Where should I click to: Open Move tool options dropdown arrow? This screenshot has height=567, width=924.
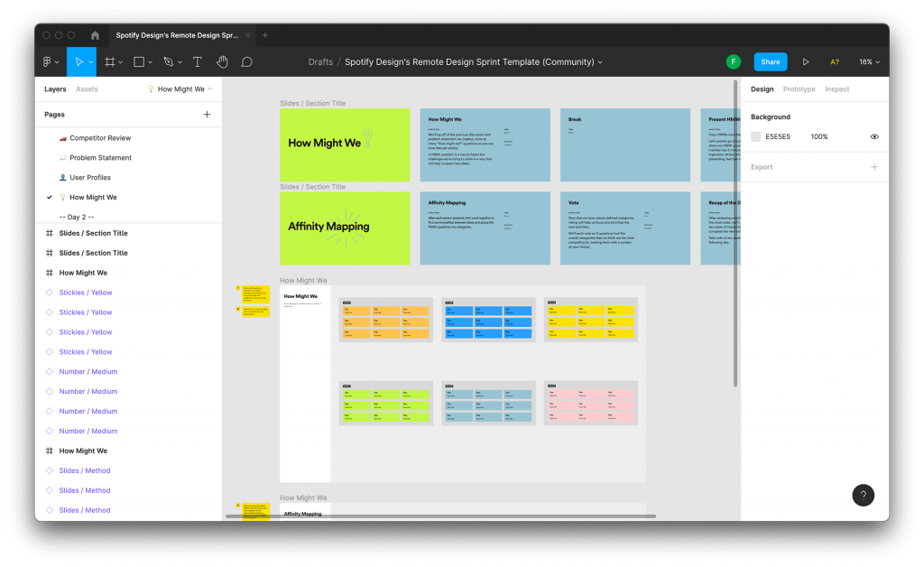(x=91, y=62)
